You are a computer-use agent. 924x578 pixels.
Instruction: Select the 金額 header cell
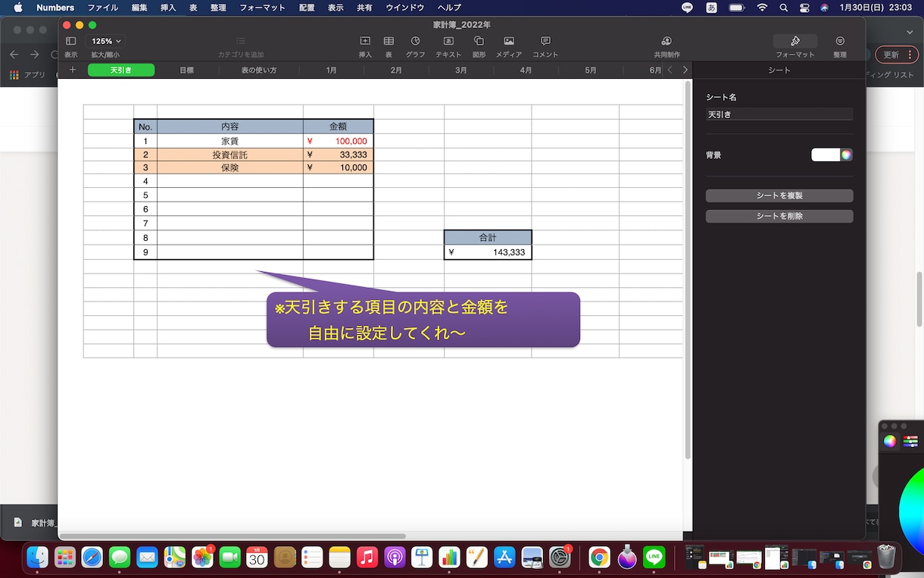(x=339, y=127)
